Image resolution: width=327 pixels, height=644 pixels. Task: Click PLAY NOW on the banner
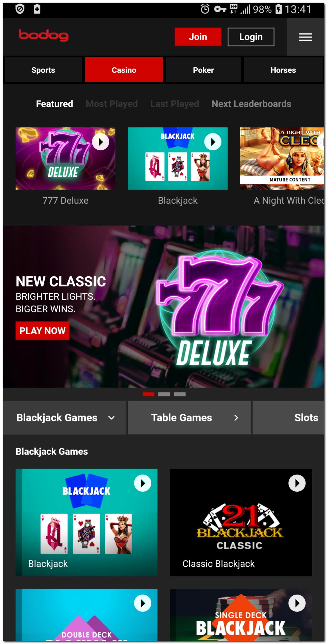(x=43, y=330)
